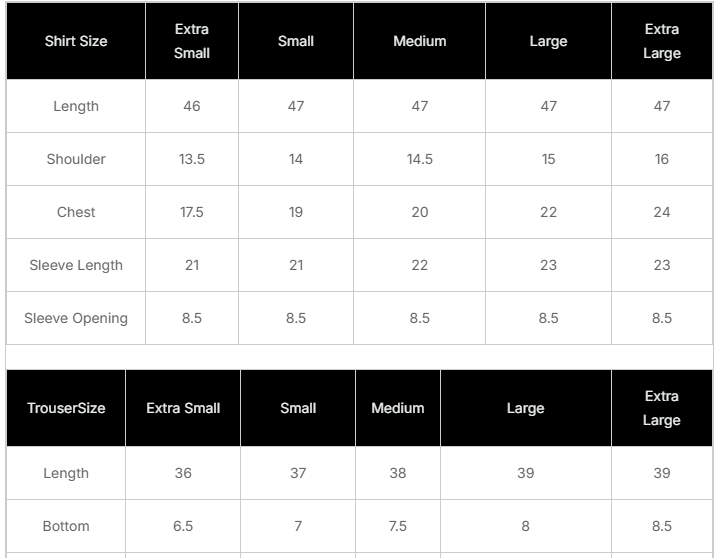Screen dimensions: 721x558
Task: Select the Large shirt column header
Action: 548,41
